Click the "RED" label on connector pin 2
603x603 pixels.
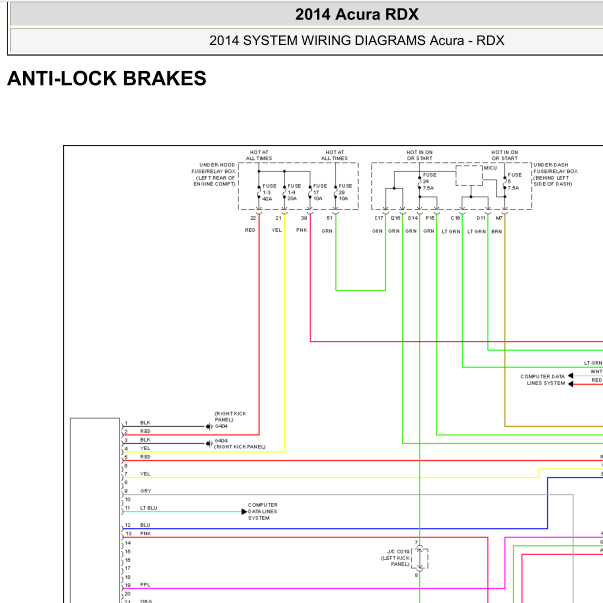pos(145,431)
